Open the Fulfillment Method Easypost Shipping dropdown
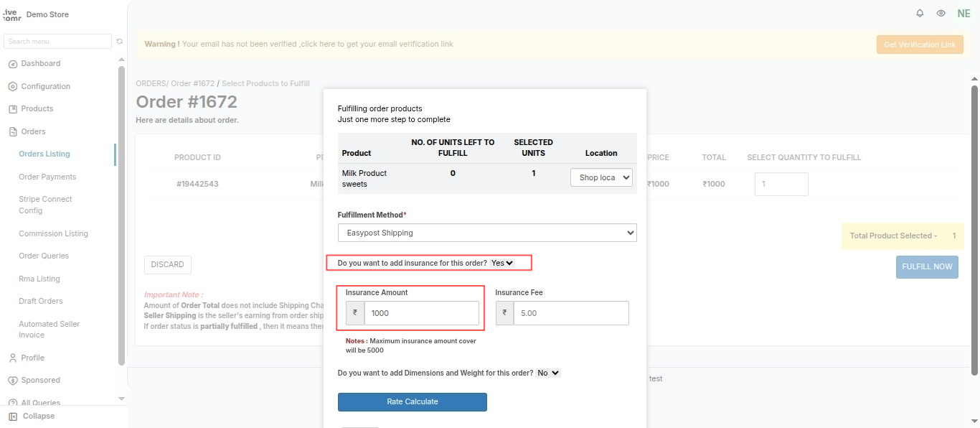 pyautogui.click(x=487, y=233)
